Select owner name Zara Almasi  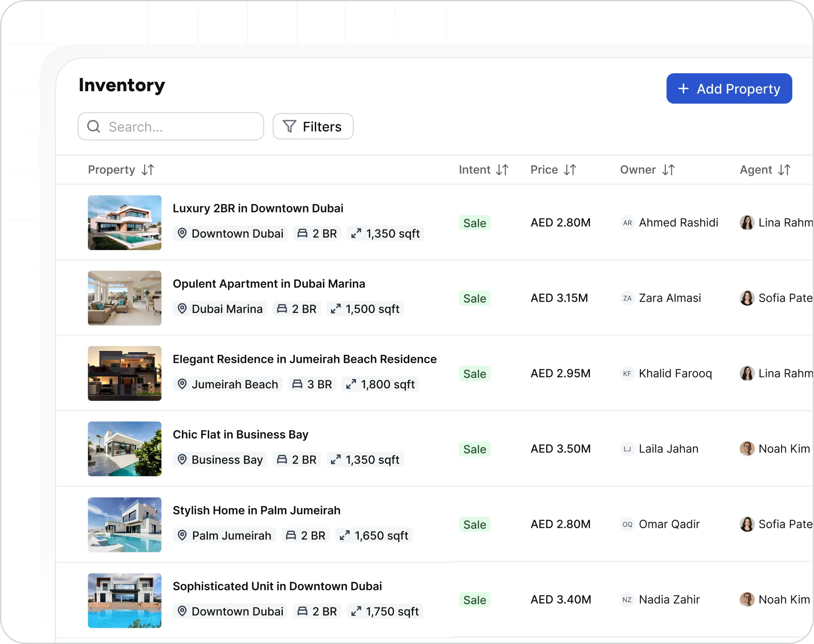click(x=670, y=298)
